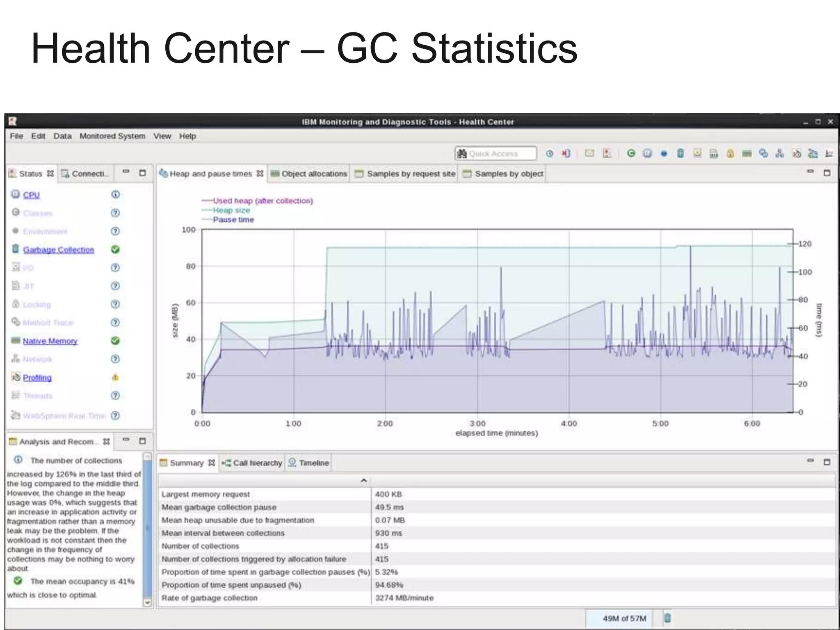Maximize the Summary panel

pyautogui.click(x=827, y=462)
